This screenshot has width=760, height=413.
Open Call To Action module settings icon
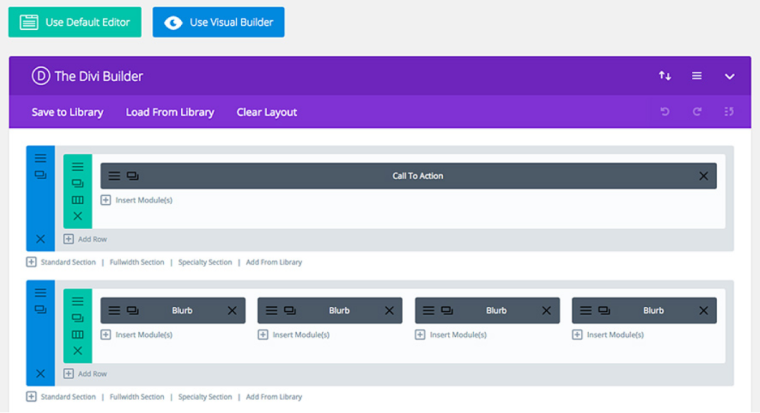click(114, 176)
